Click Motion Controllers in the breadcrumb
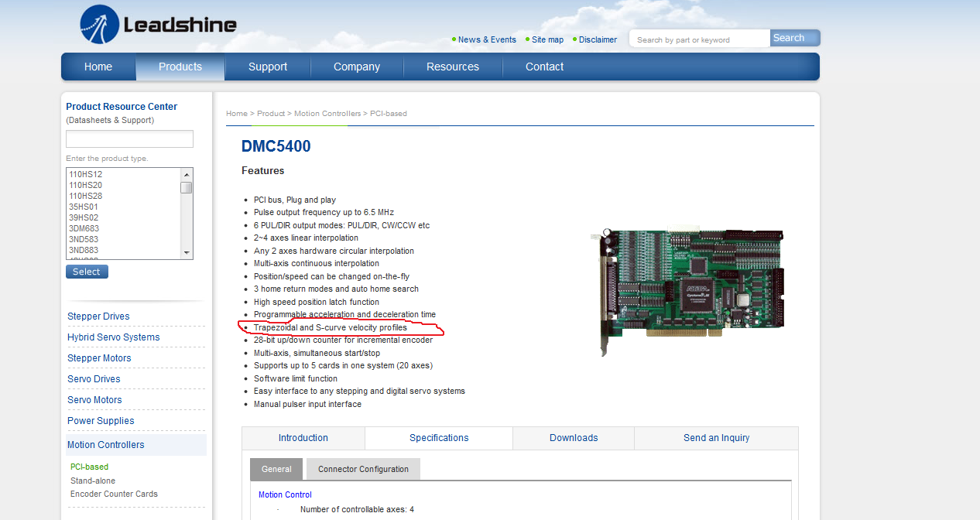This screenshot has height=520, width=980. (327, 114)
